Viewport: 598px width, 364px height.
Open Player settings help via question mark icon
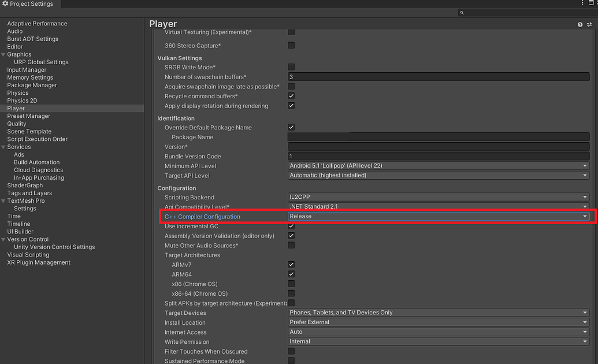tap(580, 24)
